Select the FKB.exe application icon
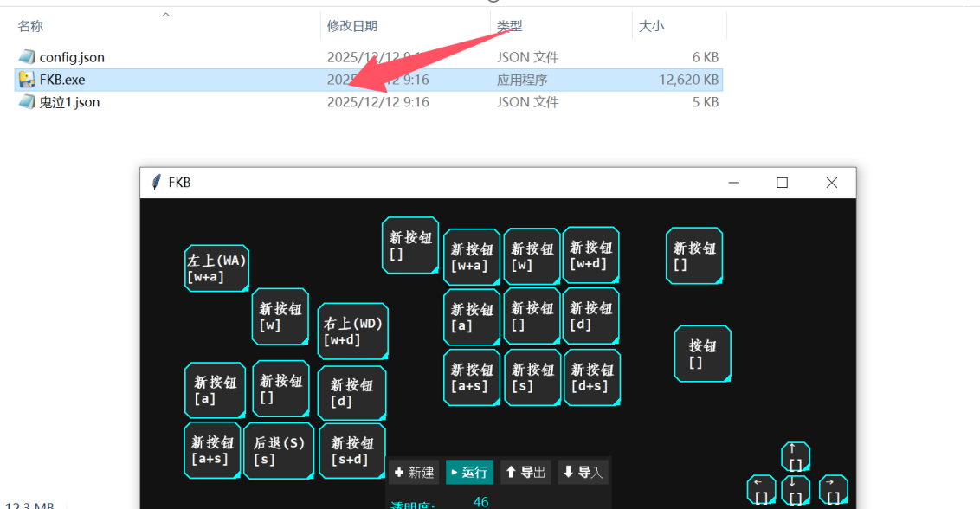The width and height of the screenshot is (980, 509). click(x=27, y=80)
